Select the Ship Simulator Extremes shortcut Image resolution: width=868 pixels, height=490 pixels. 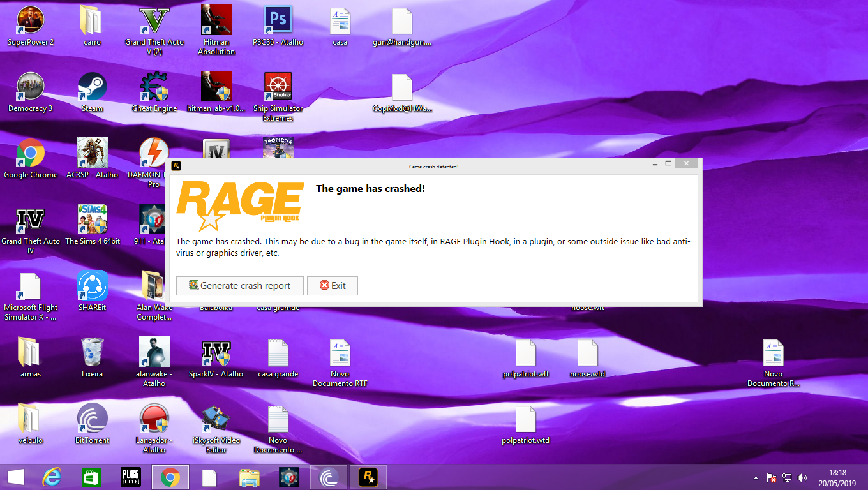278,97
